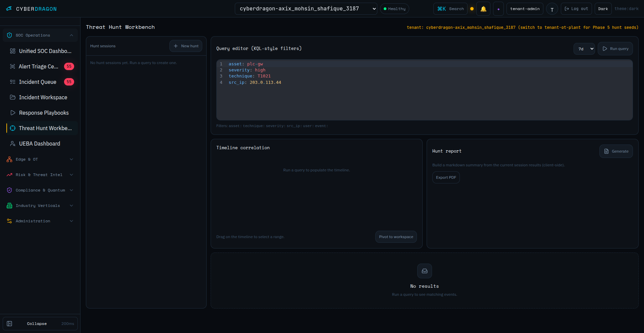Viewport: 644px width, 333px height.
Task: Open Alert Triage Center
Action: click(x=42, y=66)
